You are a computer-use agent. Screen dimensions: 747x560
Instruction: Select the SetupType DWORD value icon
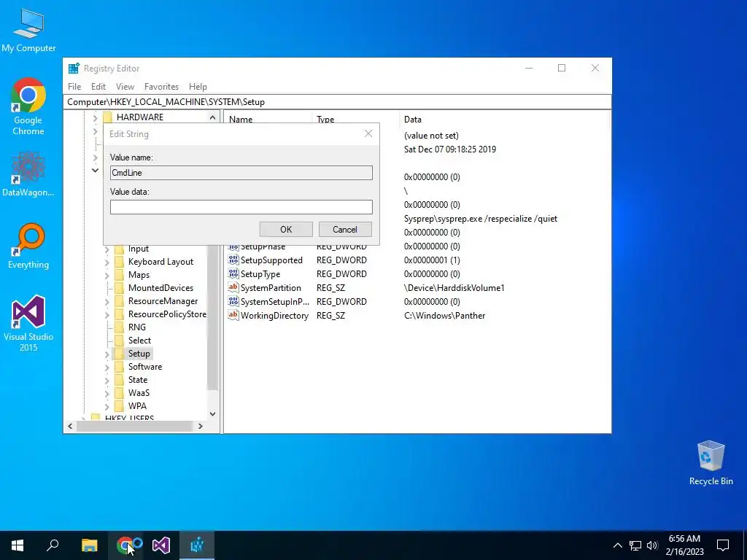tap(233, 274)
